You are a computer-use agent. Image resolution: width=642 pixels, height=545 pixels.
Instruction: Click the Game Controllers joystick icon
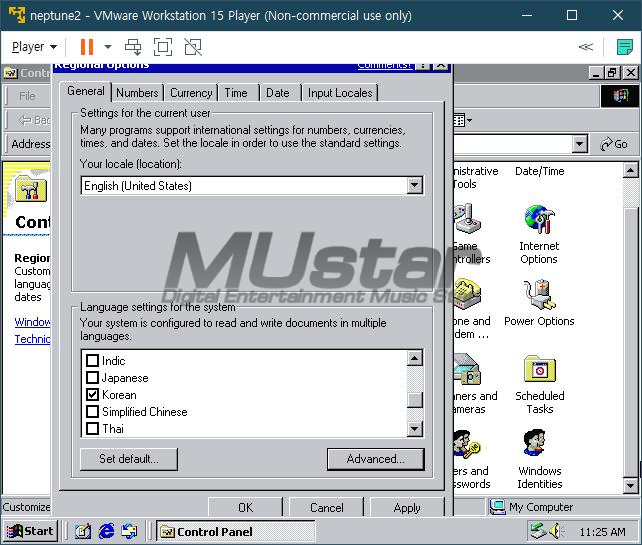pos(467,219)
